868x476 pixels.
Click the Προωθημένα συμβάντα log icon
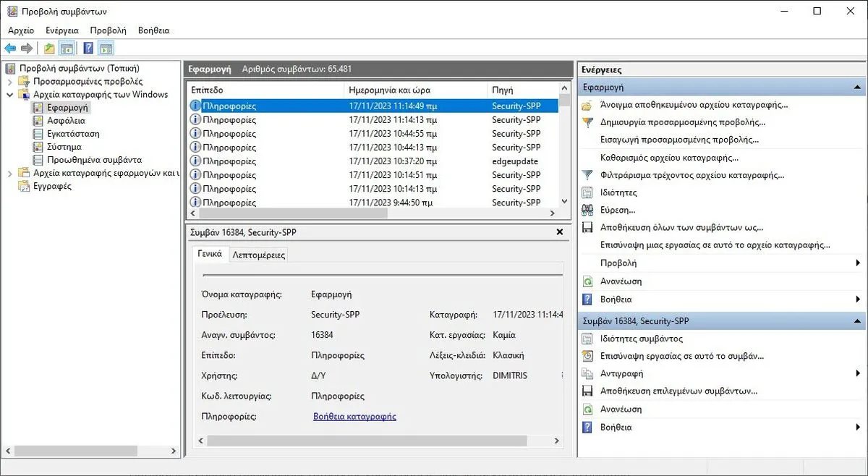pyautogui.click(x=38, y=160)
